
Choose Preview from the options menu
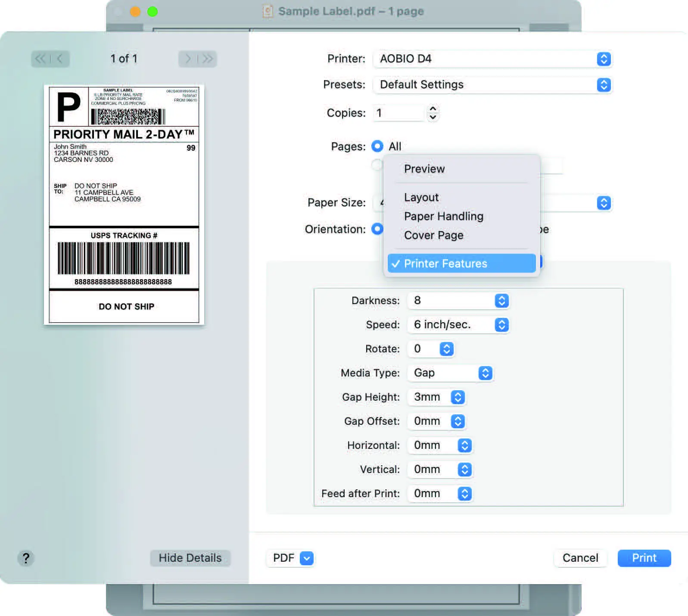coord(461,169)
